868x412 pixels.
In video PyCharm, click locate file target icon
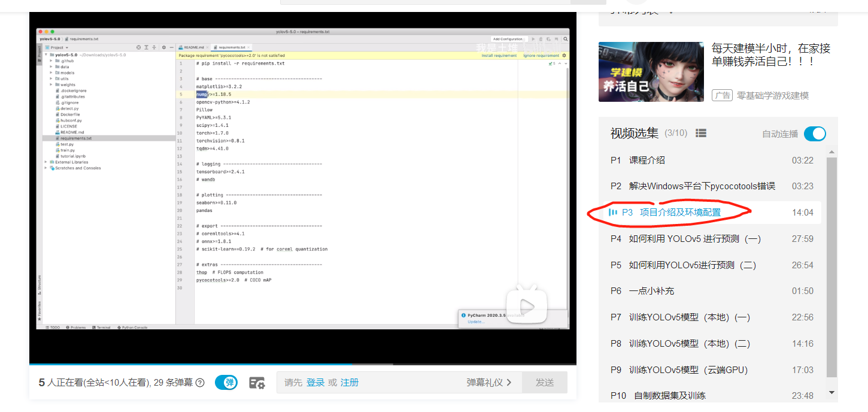tap(139, 47)
